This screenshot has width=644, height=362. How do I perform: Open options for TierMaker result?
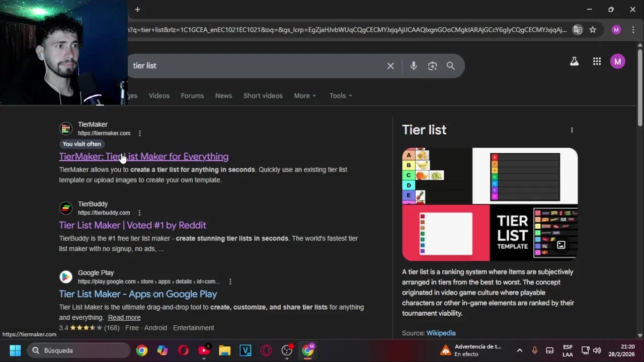(x=140, y=133)
